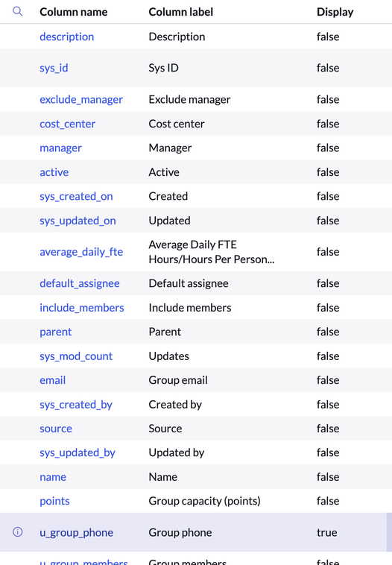Open the include_members entry
The width and height of the screenshot is (392, 565).
82,308
